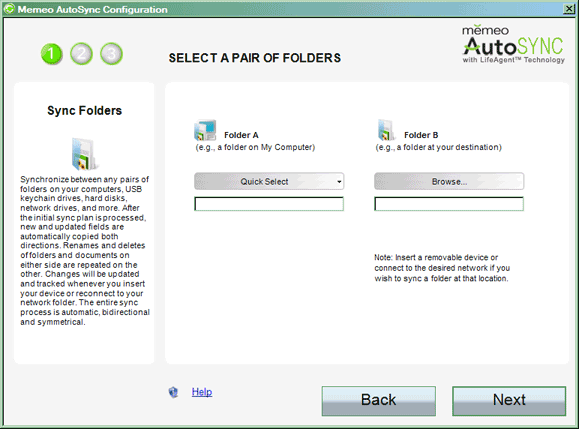Screen dimensions: 579x429
Task: Close the AutoSync Configuration window
Action: [569, 9]
